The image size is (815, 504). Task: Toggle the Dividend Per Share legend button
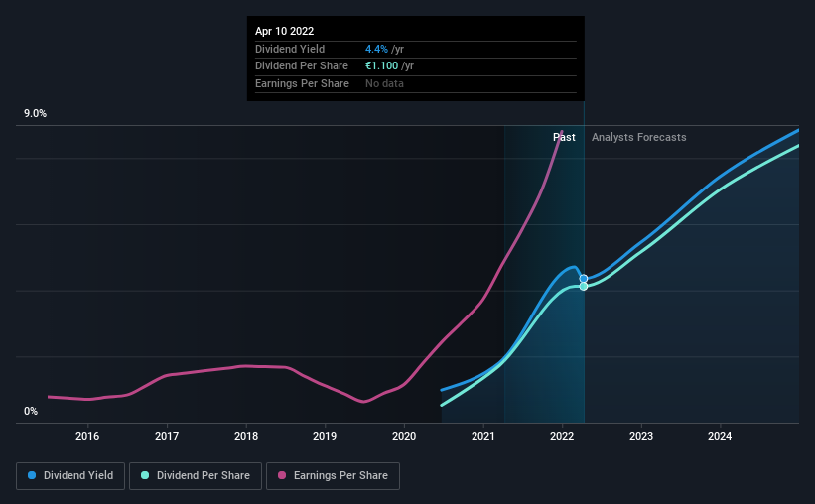pyautogui.click(x=196, y=476)
